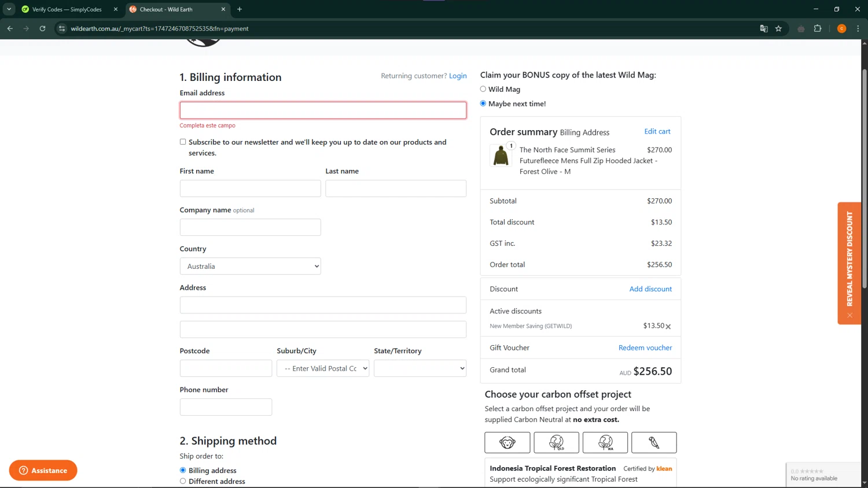Click the Redeem voucher link
This screenshot has width=868, height=488.
point(645,347)
